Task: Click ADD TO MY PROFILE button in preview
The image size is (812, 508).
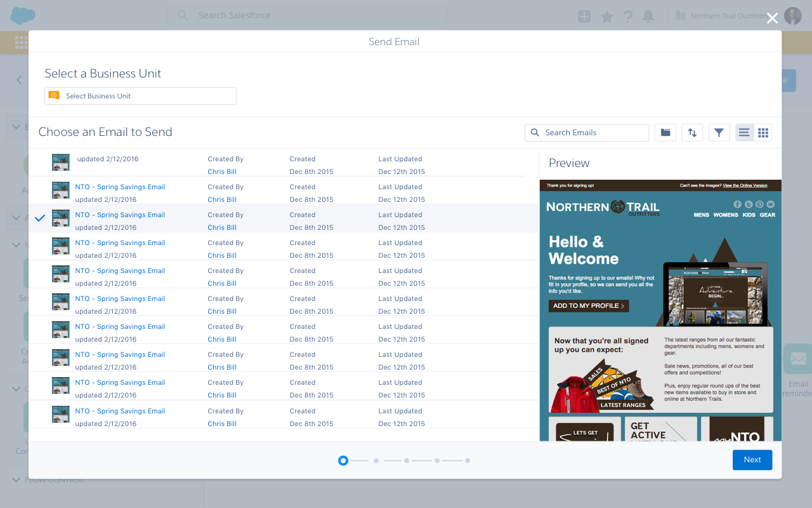Action: tap(589, 306)
